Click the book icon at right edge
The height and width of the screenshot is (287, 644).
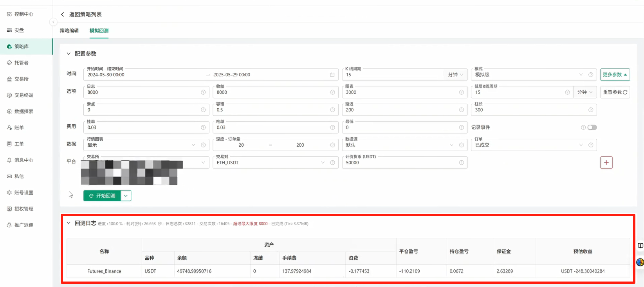pos(640,246)
